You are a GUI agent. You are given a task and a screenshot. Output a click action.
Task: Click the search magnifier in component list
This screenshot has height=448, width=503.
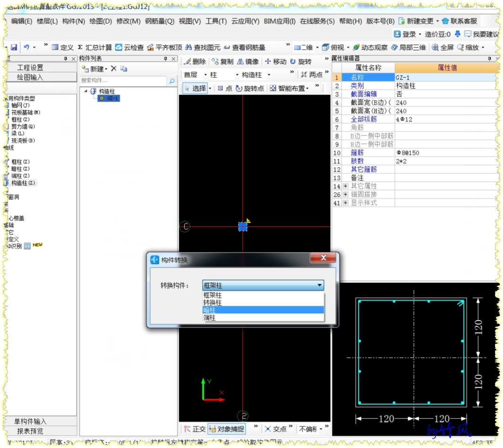171,81
